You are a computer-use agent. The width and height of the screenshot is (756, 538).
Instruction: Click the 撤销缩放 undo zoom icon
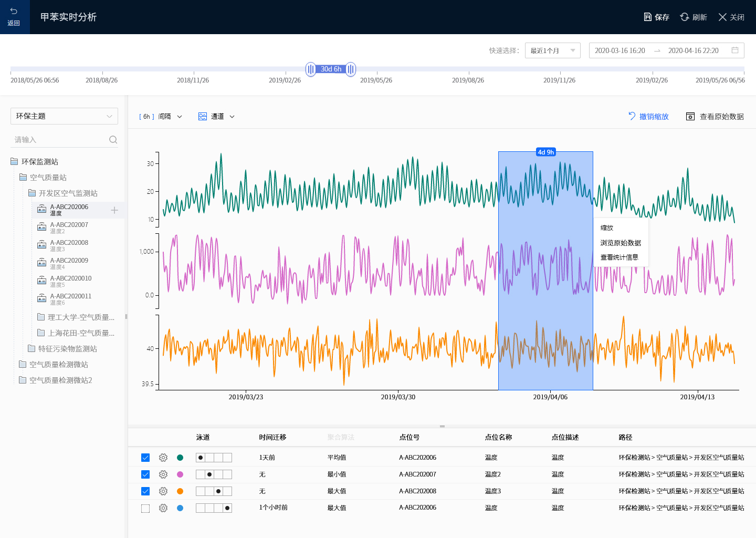(x=632, y=116)
